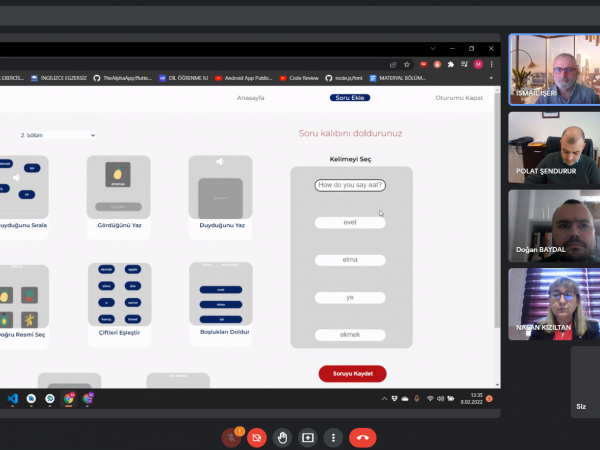Click the active Chrome icon in the shared taskbar
This screenshot has height=450, width=600.
point(69,399)
